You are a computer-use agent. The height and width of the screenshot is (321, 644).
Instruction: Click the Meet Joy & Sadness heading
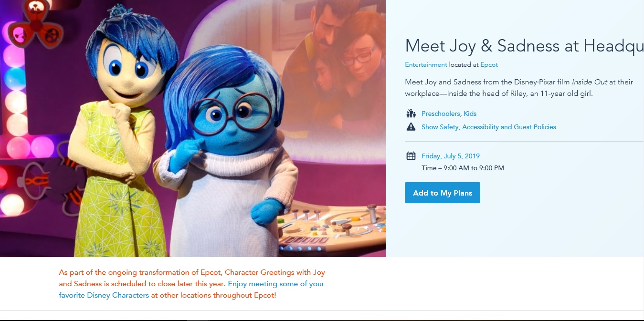point(524,46)
